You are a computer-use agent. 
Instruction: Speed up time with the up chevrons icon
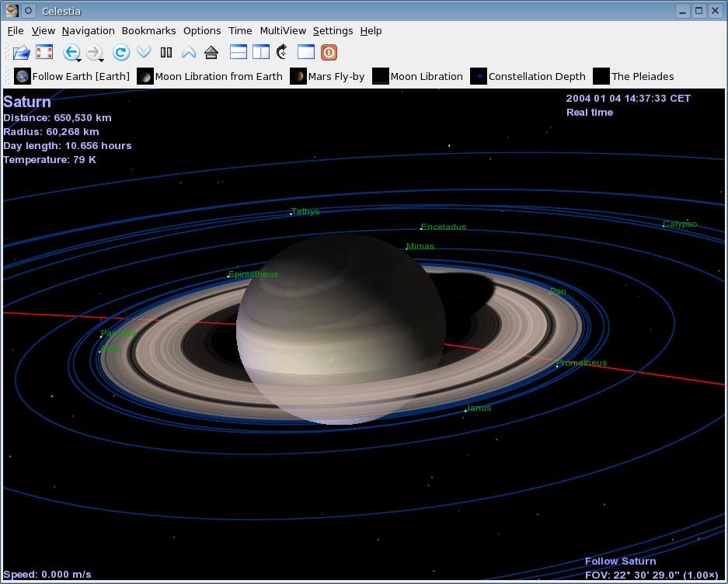point(189,53)
